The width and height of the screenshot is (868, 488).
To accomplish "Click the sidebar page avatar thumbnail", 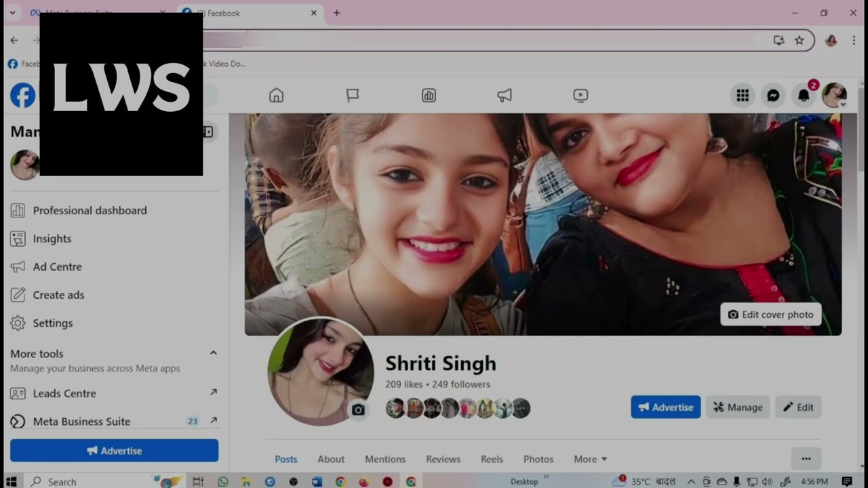I will tap(24, 164).
